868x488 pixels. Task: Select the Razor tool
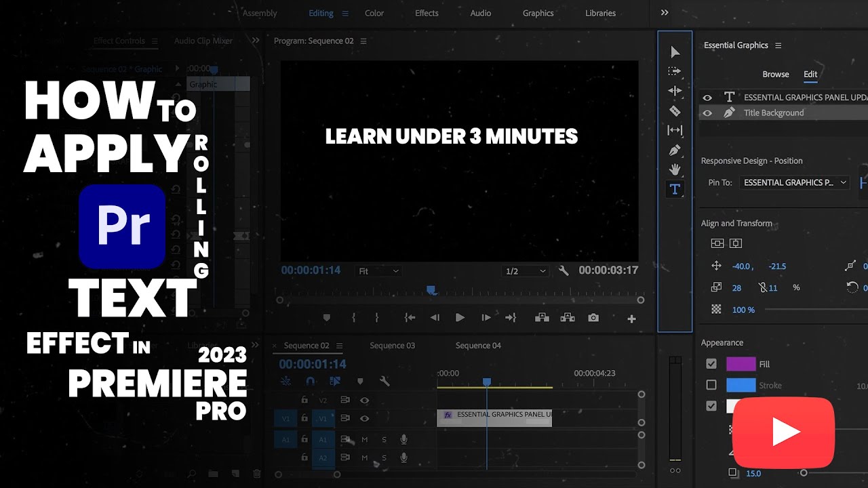tap(675, 110)
